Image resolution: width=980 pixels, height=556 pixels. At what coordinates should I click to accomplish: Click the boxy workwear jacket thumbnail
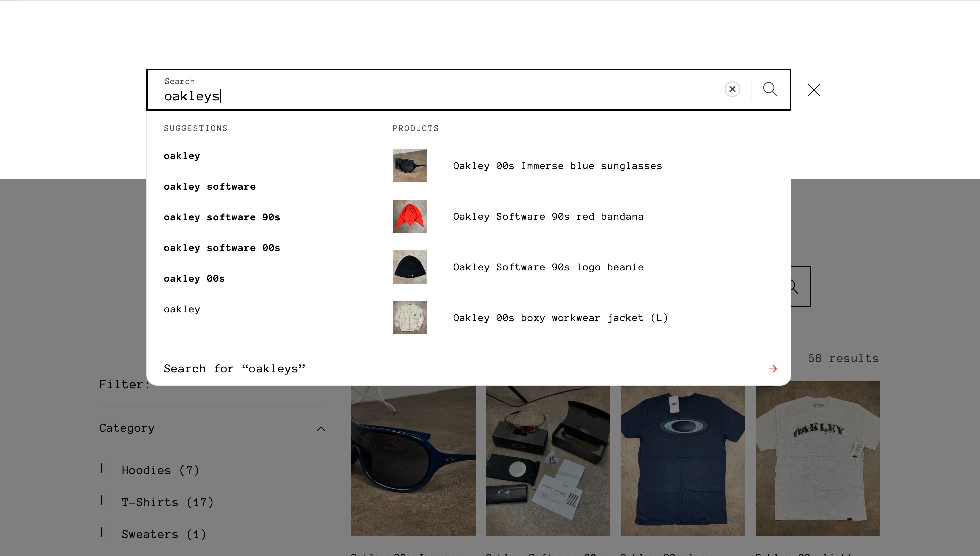[x=410, y=318]
